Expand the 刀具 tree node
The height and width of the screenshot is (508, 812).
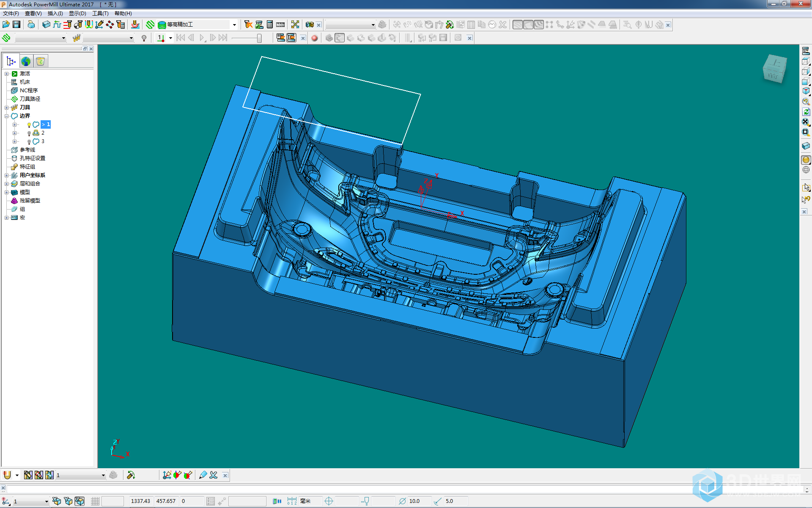pos(6,108)
